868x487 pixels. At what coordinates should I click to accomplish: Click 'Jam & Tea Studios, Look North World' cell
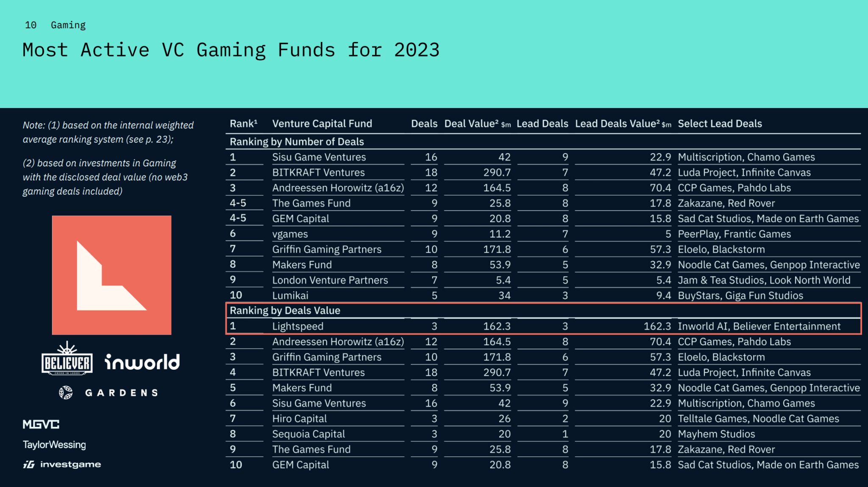pyautogui.click(x=764, y=280)
